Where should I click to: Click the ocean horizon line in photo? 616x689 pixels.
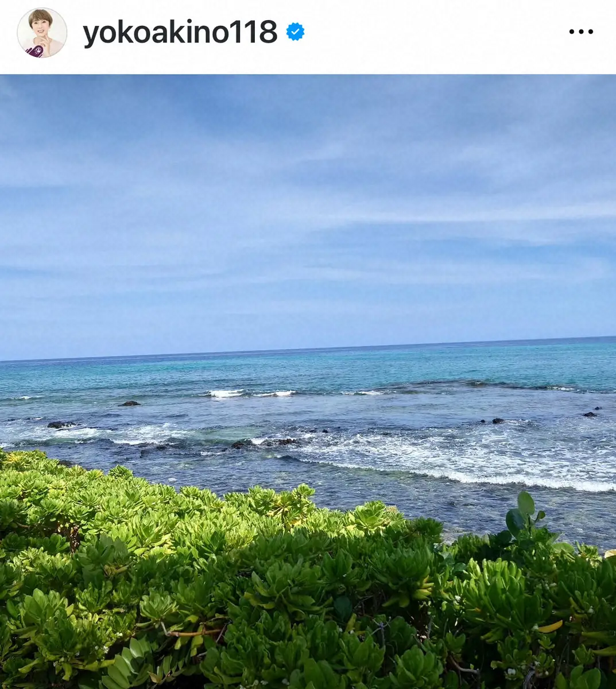point(308,349)
